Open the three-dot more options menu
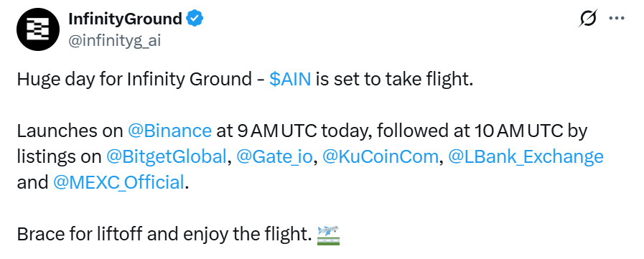Viewport: 644px width, 259px height. (x=617, y=19)
